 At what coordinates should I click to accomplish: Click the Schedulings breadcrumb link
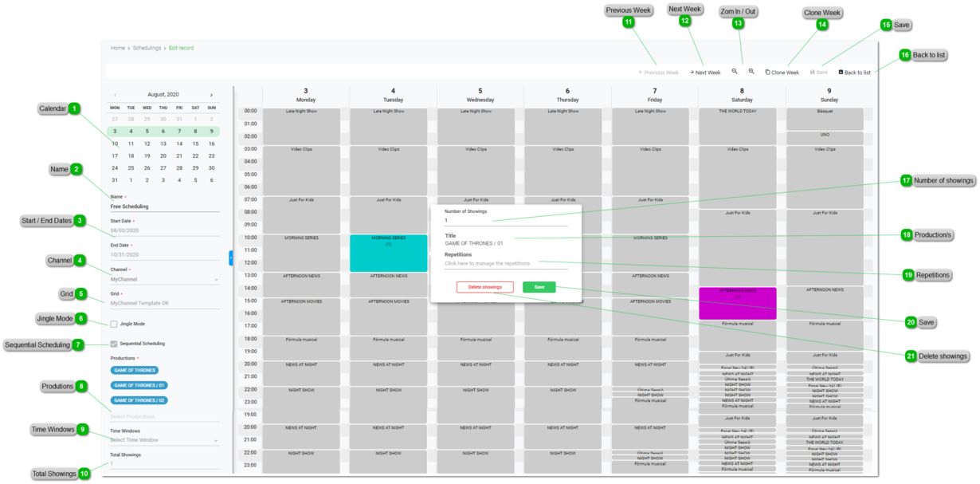pyautogui.click(x=147, y=48)
